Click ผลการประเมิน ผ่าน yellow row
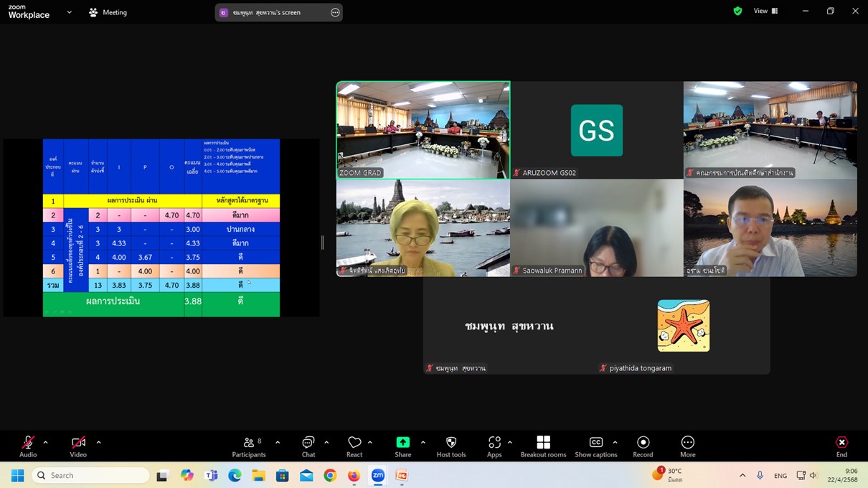Image resolution: width=868 pixels, height=488 pixels. [132, 200]
